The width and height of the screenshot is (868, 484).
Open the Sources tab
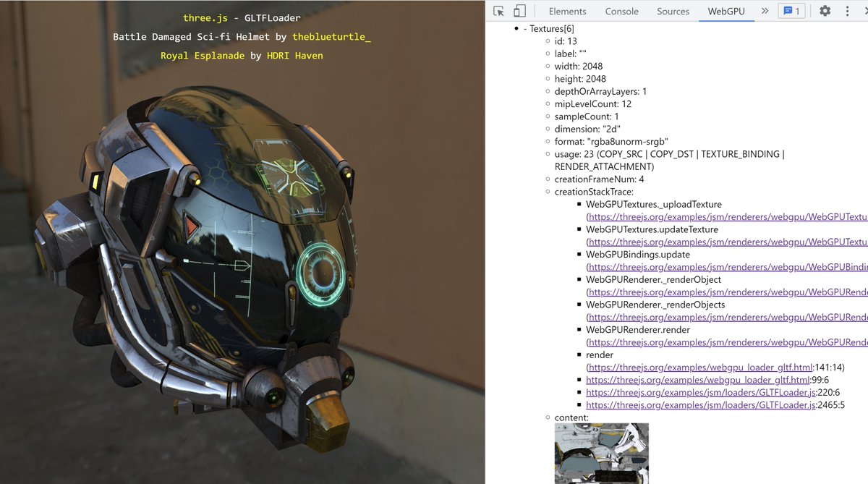[x=673, y=11]
